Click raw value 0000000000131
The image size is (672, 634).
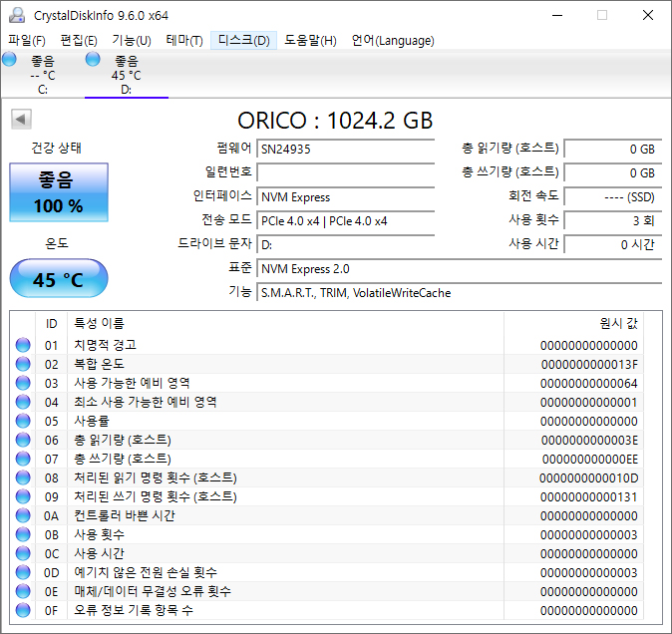pyautogui.click(x=589, y=496)
